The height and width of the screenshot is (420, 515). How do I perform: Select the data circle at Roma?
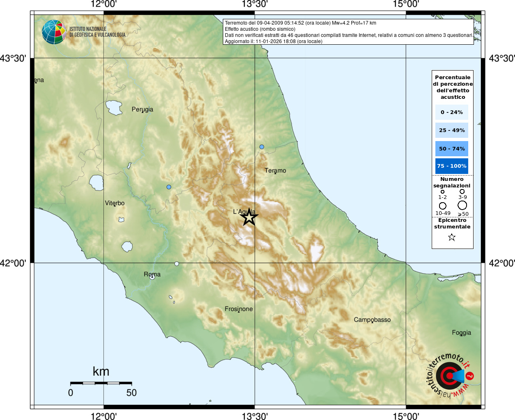pyautogui.click(x=152, y=277)
